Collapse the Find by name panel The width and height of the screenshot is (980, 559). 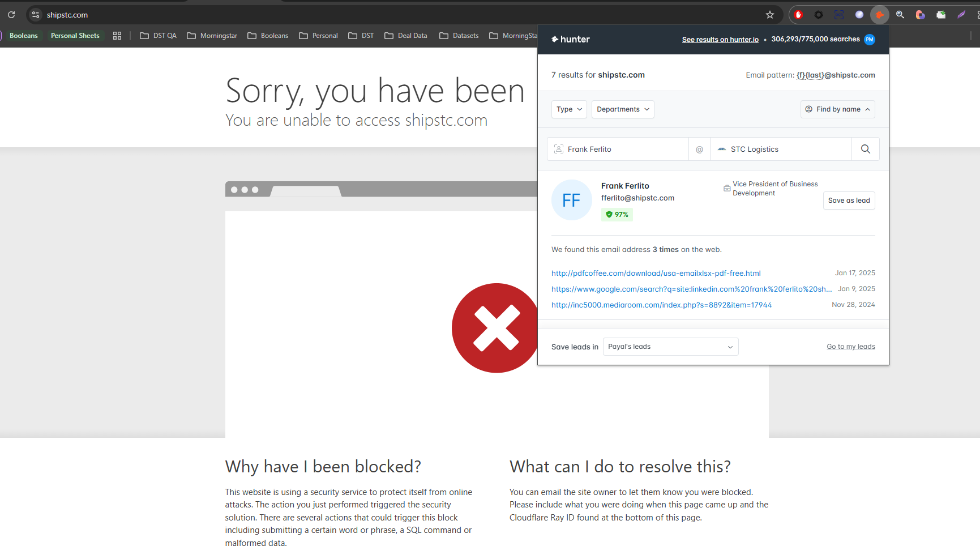pos(837,109)
